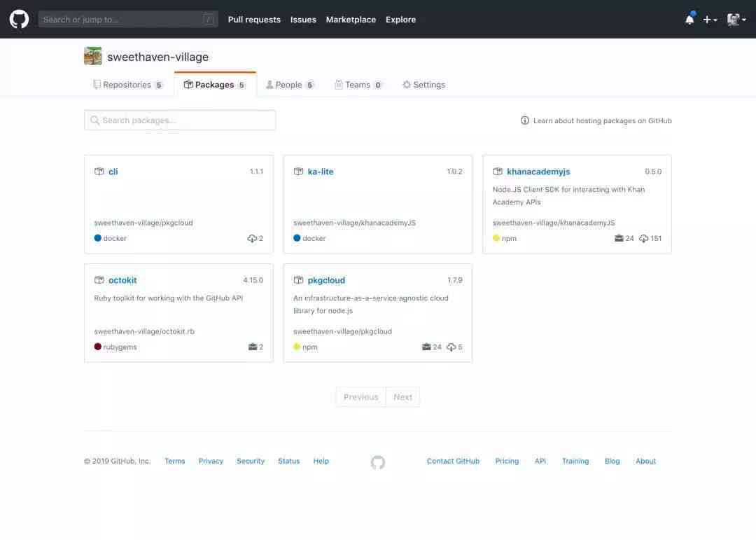Click the khanacademyjs npm yellow dot
The width and height of the screenshot is (756, 540).
pos(496,238)
